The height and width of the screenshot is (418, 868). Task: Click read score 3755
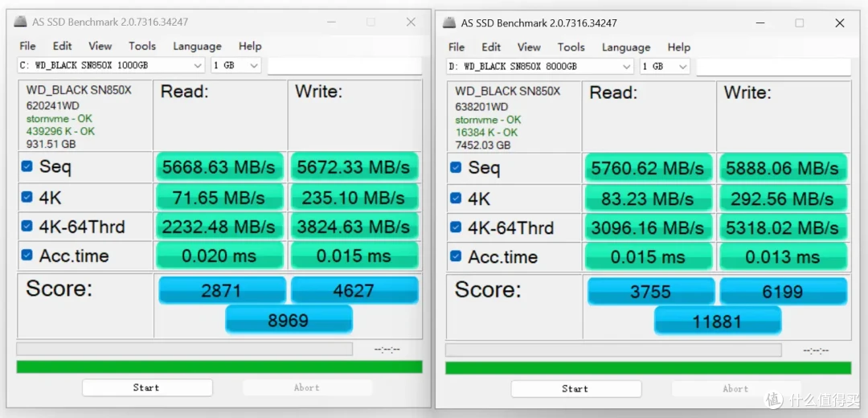coord(651,291)
